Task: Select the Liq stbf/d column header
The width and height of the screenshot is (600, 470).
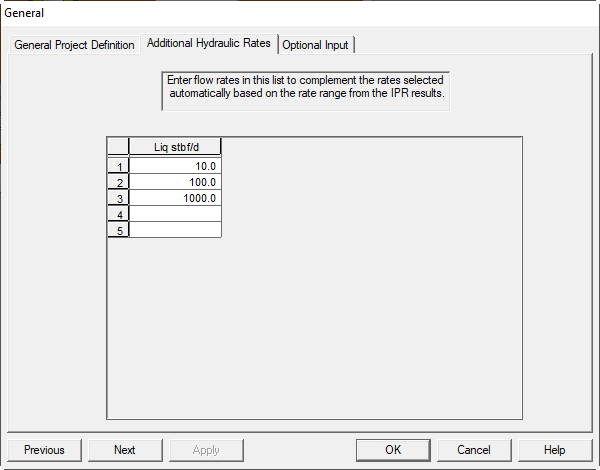Action: coord(175,147)
